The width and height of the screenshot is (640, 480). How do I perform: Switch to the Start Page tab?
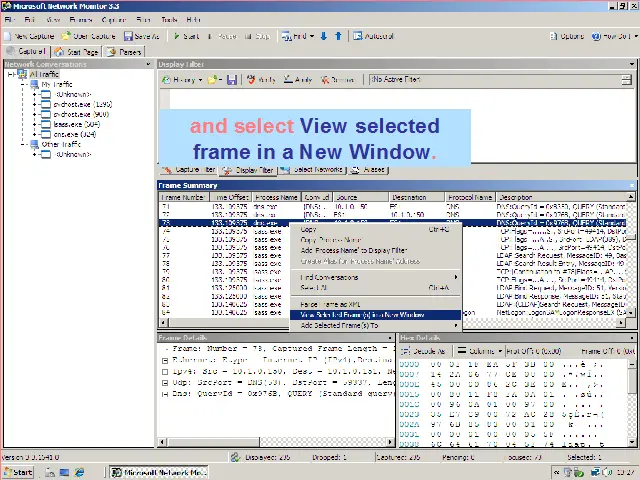pyautogui.click(x=77, y=52)
